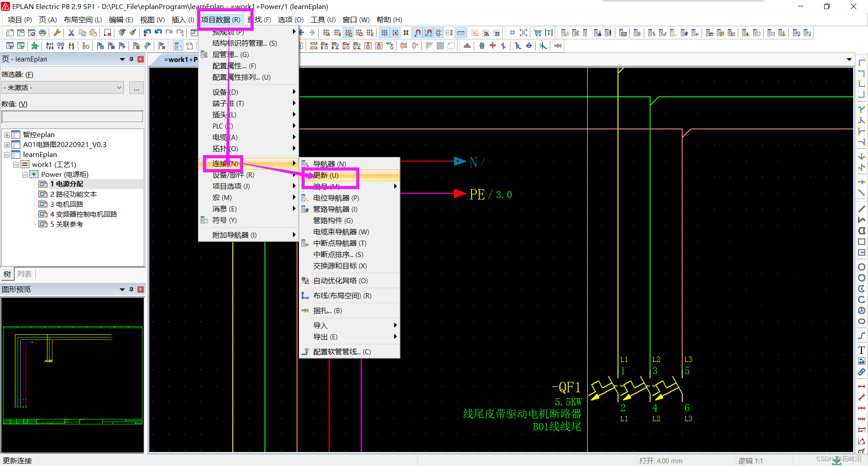
Task: Click 更新 (U) in connections submenu
Action: [349, 175]
